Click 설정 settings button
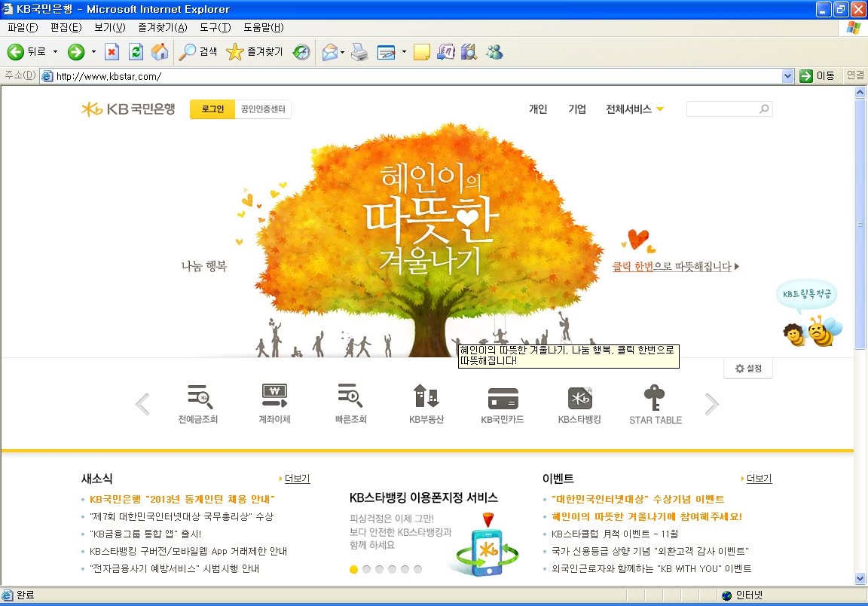The width and height of the screenshot is (868, 606). 748,369
